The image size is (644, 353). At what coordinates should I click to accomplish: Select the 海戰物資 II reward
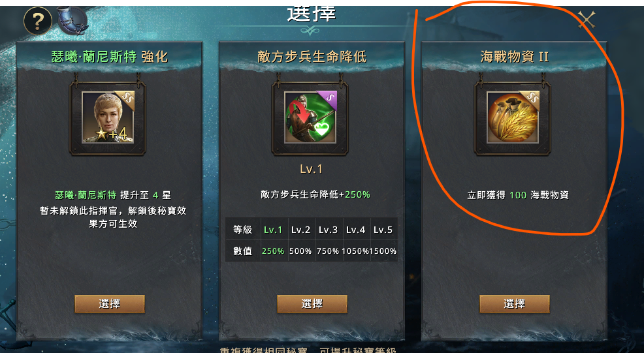point(515,304)
